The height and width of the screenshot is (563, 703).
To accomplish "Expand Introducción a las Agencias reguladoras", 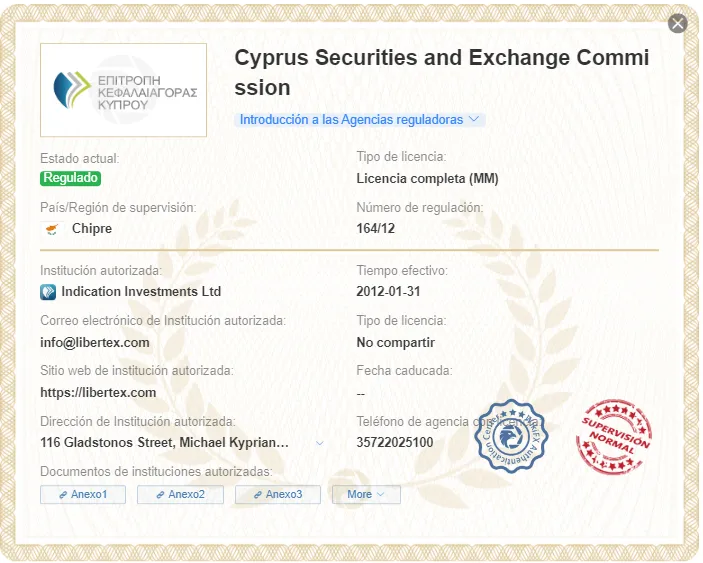I will (360, 120).
